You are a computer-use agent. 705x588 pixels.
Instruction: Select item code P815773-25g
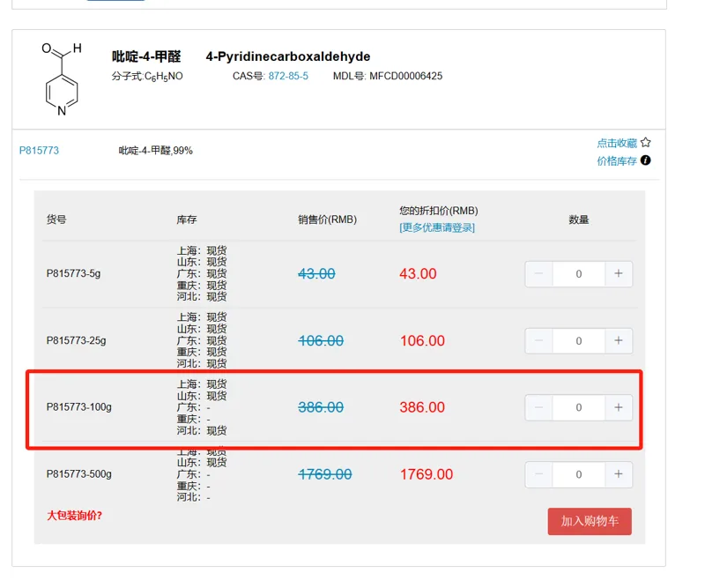coord(77,340)
